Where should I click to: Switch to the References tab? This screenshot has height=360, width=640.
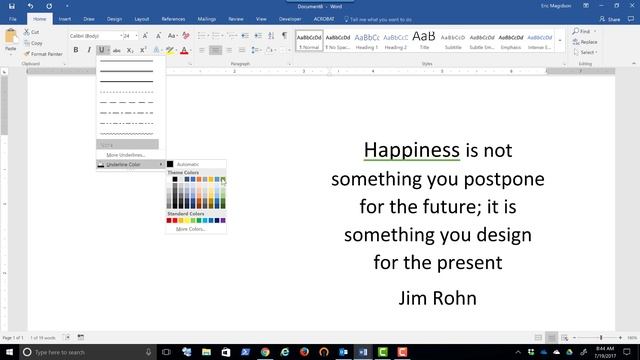pyautogui.click(x=173, y=19)
